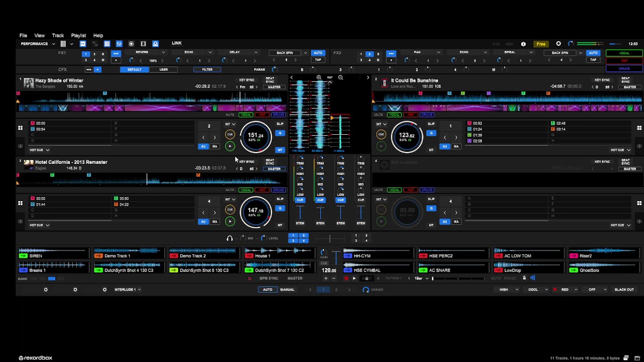Open the settings gear icon

558,44
